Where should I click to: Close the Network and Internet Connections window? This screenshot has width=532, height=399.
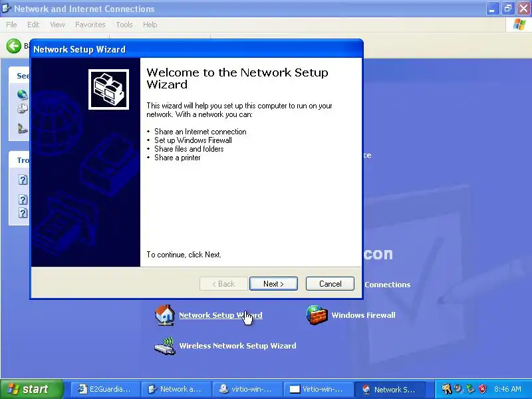(x=523, y=9)
